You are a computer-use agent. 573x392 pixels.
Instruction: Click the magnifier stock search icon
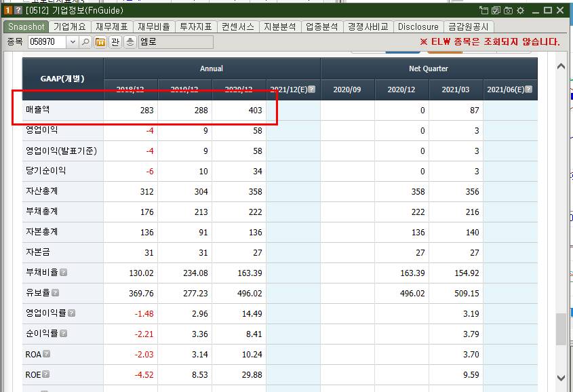[85, 42]
